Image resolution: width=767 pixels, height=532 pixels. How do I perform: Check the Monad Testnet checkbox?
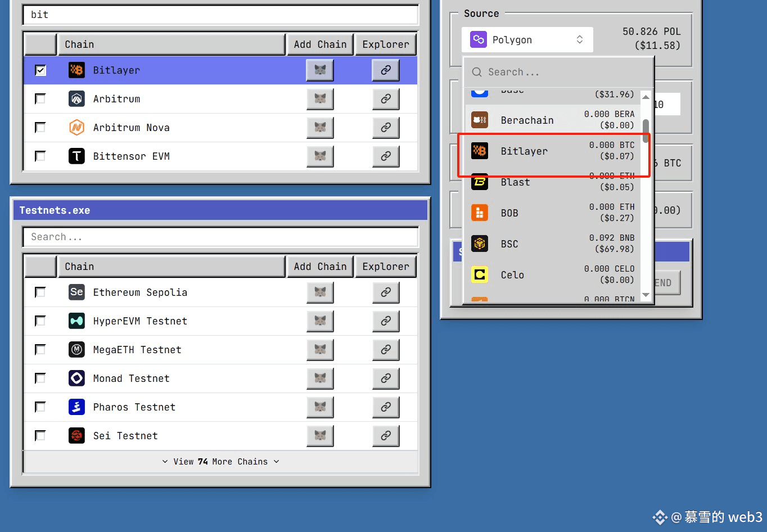(x=40, y=378)
